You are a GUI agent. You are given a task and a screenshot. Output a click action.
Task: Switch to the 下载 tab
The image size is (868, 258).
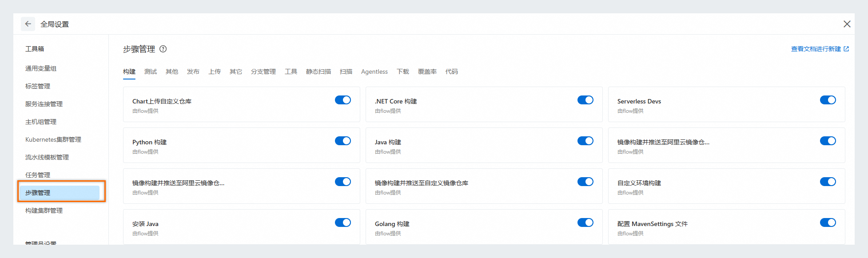403,71
